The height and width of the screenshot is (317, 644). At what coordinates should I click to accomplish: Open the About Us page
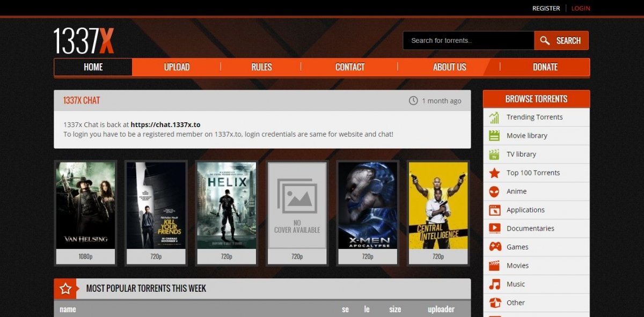[x=450, y=67]
